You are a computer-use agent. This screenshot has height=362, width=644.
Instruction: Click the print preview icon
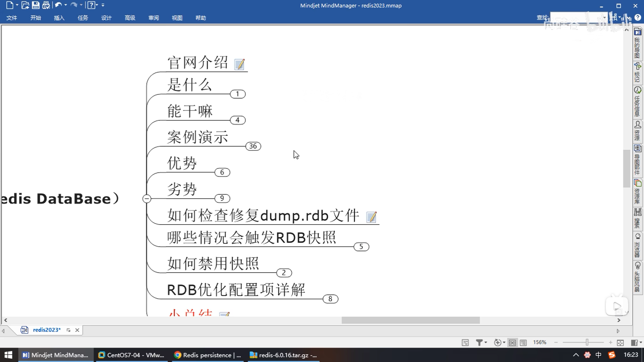[46, 5]
